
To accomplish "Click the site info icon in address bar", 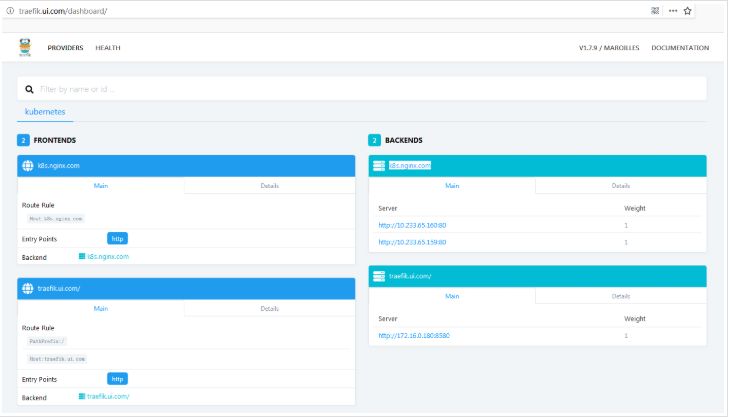I will pos(10,11).
